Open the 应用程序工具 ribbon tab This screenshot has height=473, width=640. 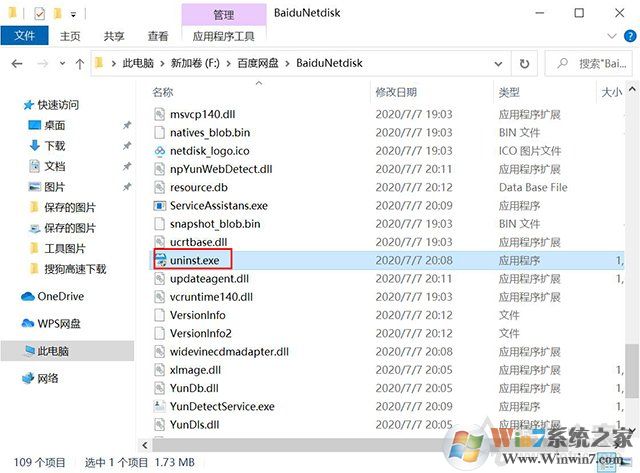click(x=224, y=36)
